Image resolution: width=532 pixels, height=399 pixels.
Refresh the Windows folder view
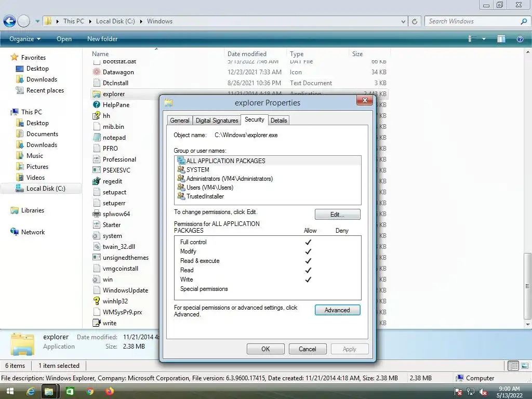[x=415, y=21]
